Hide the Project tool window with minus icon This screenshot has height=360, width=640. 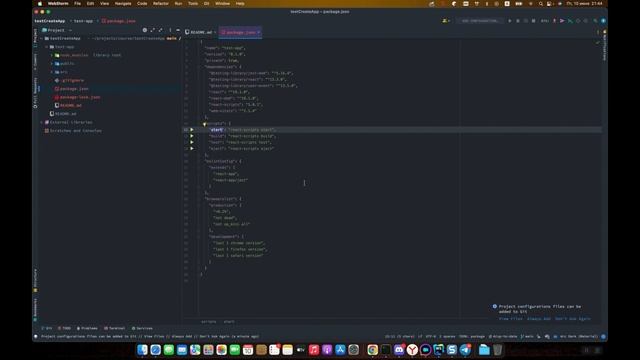[178, 30]
